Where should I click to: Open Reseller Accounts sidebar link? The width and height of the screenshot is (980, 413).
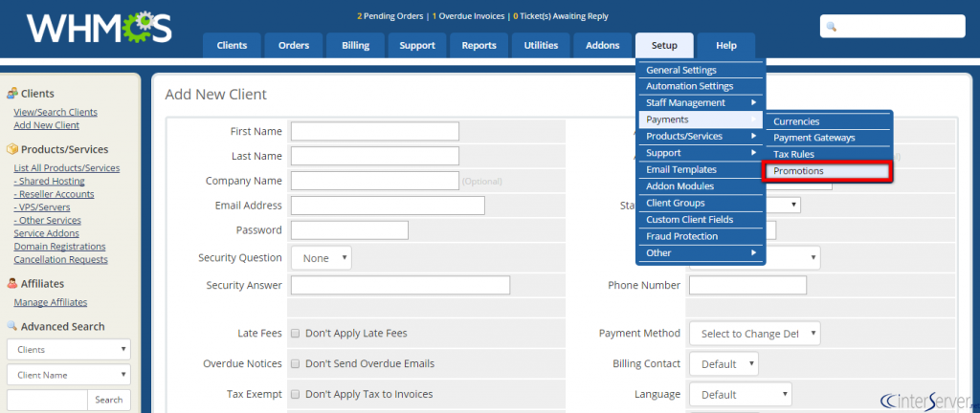54,195
